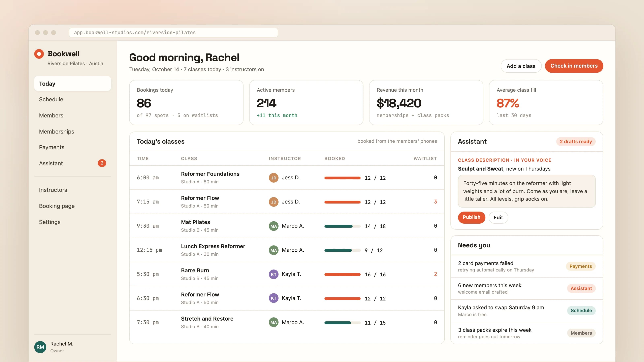The height and width of the screenshot is (362, 644).
Task: Click the Active members card
Action: pyautogui.click(x=306, y=102)
